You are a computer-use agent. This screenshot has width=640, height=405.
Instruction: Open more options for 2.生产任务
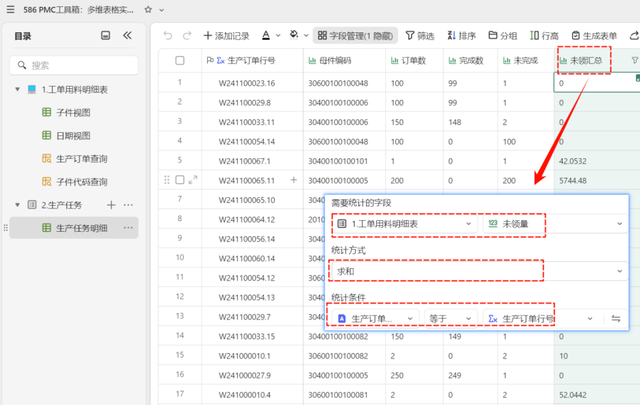[128, 205]
